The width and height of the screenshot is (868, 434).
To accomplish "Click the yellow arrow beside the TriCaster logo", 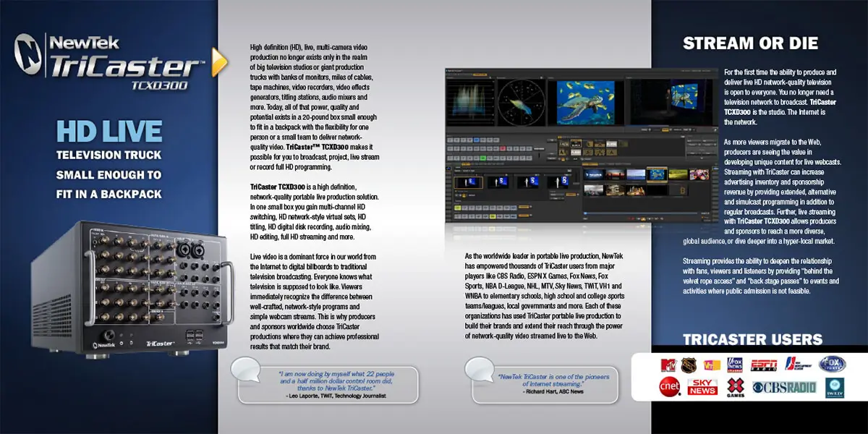I will point(218,61).
